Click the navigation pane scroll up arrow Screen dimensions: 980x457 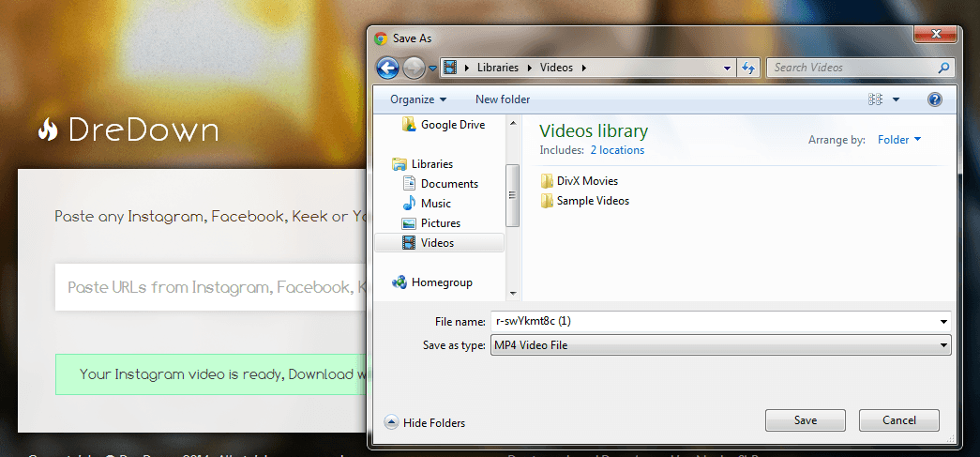(513, 123)
